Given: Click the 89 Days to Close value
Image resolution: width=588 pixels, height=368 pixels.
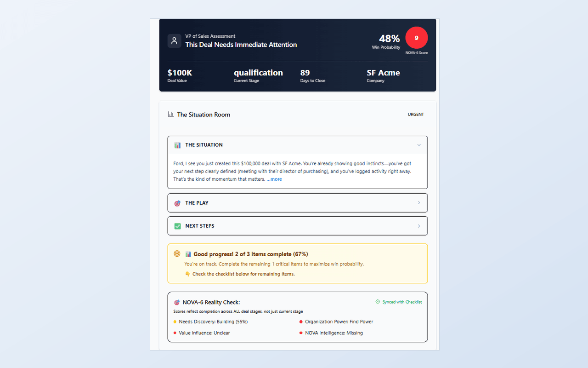Looking at the screenshot, I should point(305,73).
